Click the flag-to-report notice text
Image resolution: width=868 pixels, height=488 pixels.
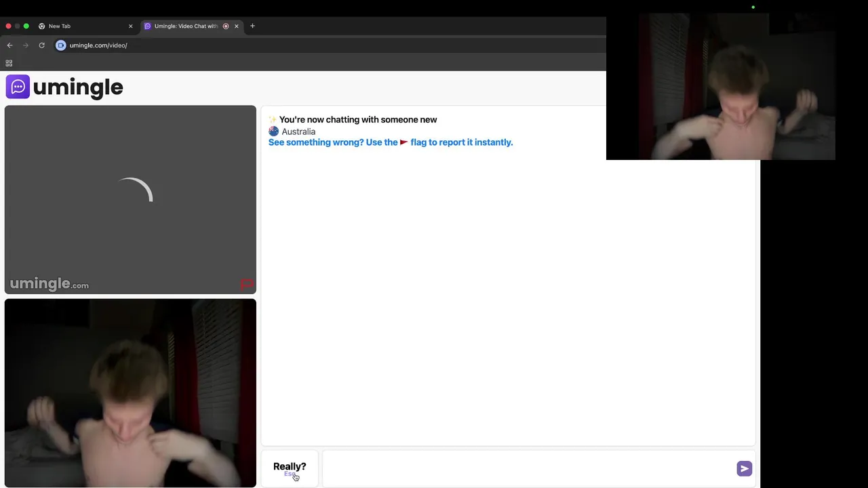391,142
